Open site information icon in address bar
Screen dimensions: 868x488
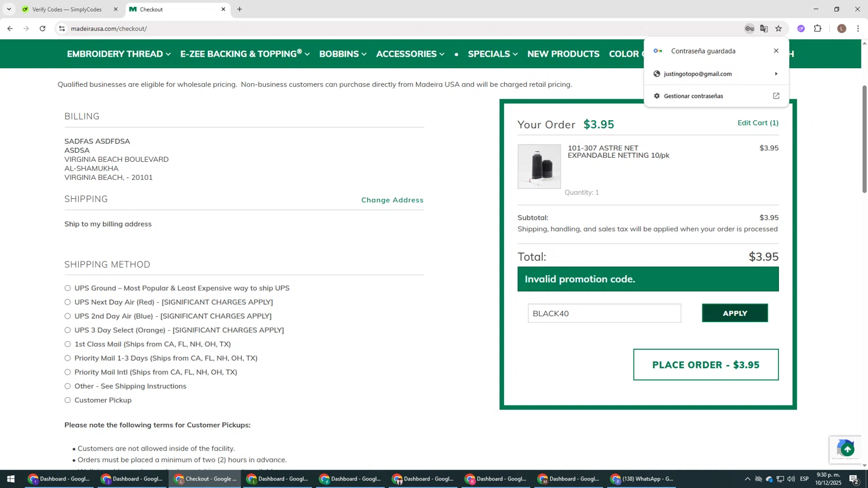tap(62, 28)
